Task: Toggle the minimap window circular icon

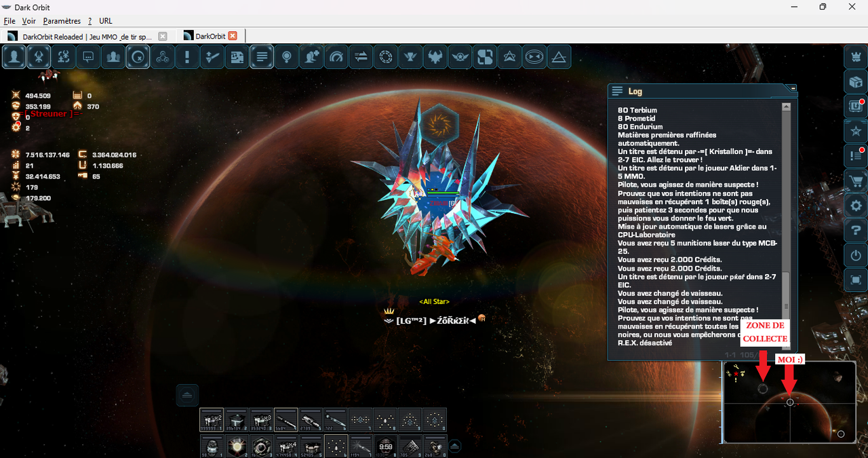Action: click(x=138, y=57)
